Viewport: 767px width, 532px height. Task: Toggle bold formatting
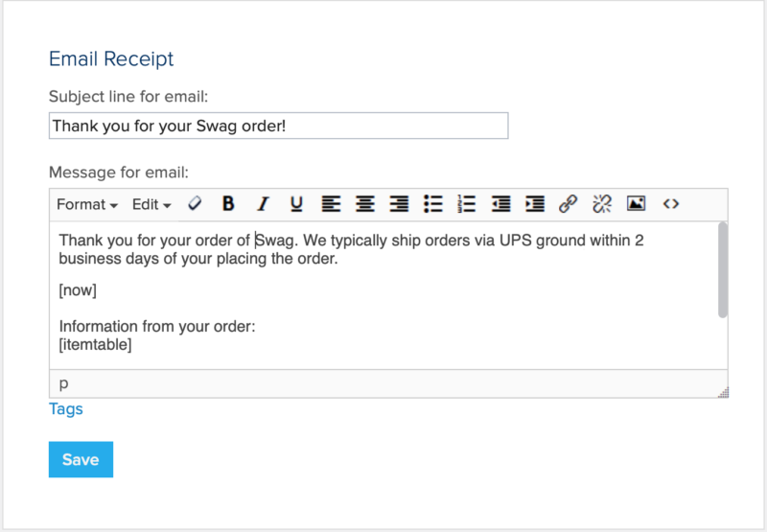(x=228, y=204)
